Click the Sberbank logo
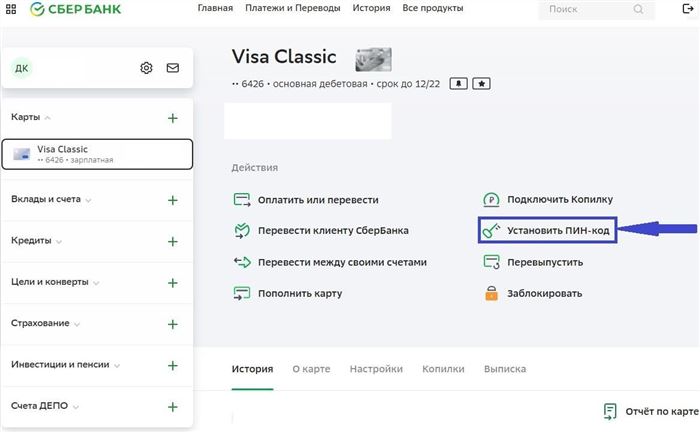Screen dimensions: 700x432 (x=75, y=9)
